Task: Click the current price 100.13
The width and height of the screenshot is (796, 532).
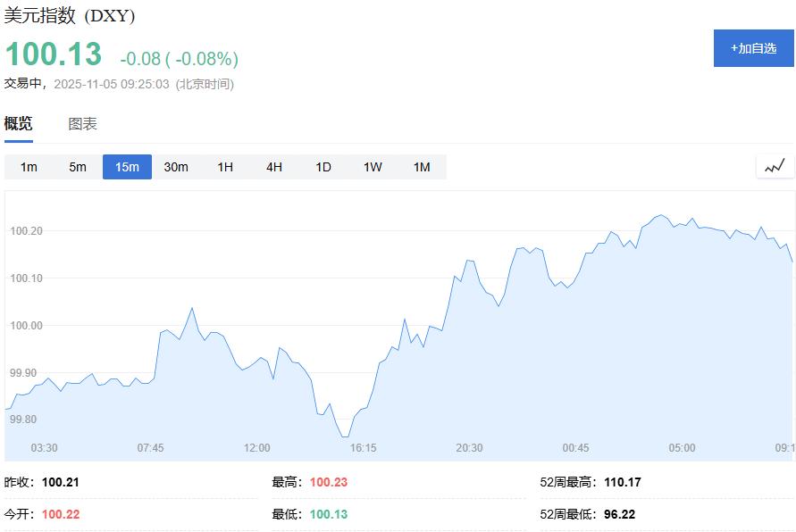Action: click(53, 54)
